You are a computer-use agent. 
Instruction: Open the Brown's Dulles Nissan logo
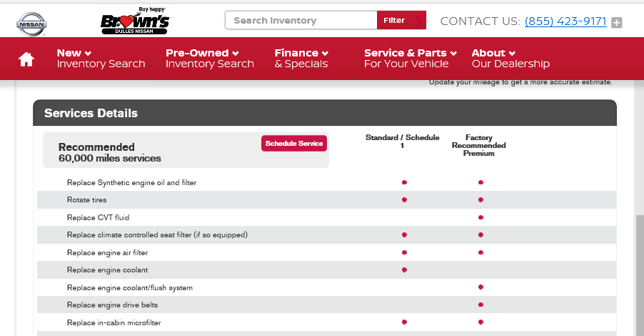coord(136,21)
